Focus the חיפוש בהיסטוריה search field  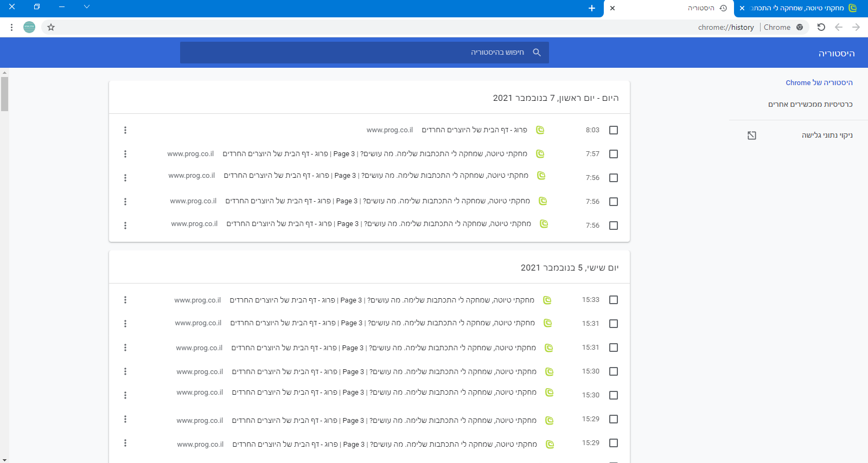(365, 53)
